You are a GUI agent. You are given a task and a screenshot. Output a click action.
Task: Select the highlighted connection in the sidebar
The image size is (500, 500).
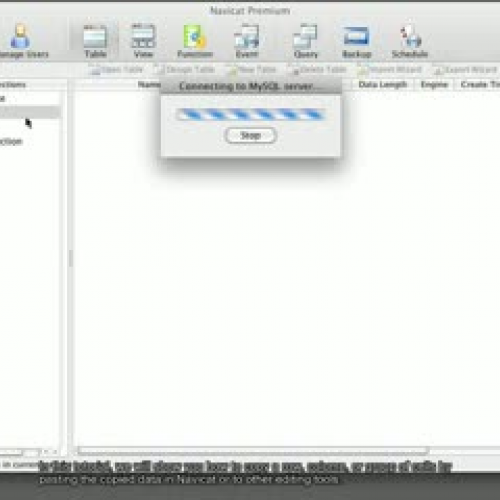click(x=30, y=112)
